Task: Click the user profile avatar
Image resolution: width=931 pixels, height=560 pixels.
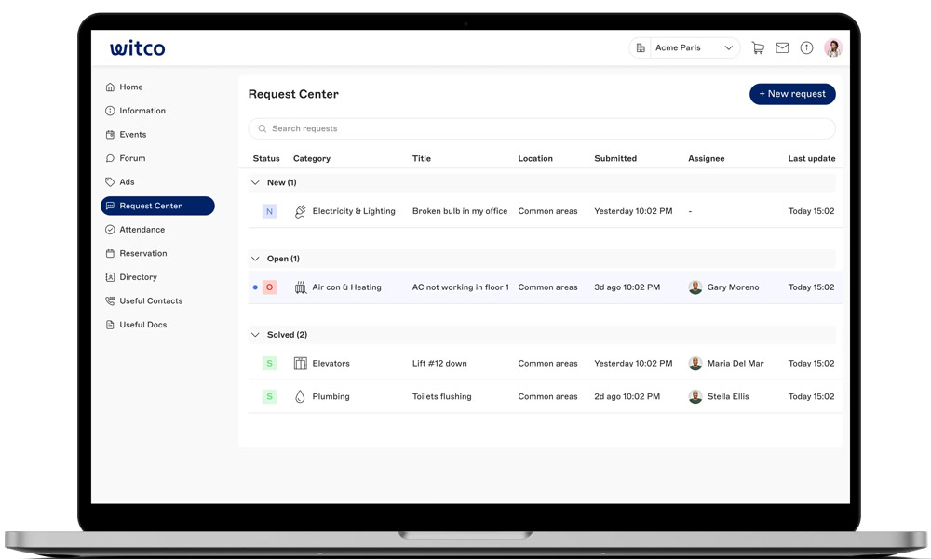Action: [x=832, y=48]
